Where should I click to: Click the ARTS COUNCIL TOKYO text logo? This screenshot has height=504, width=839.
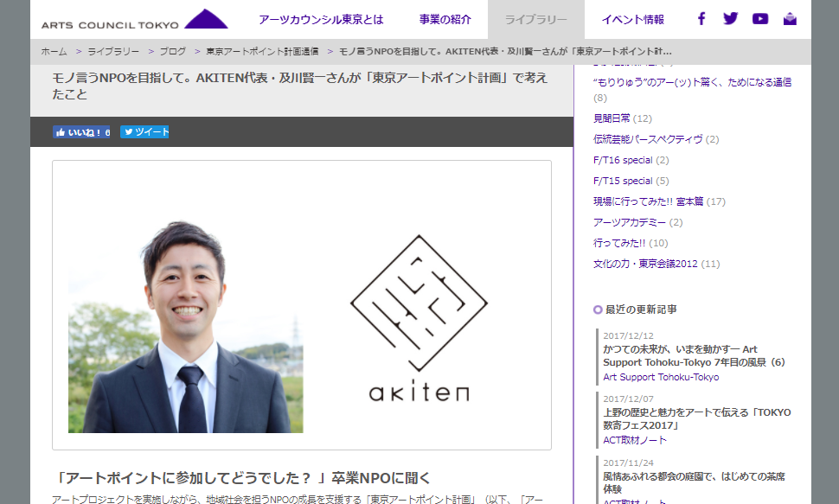pyautogui.click(x=110, y=25)
